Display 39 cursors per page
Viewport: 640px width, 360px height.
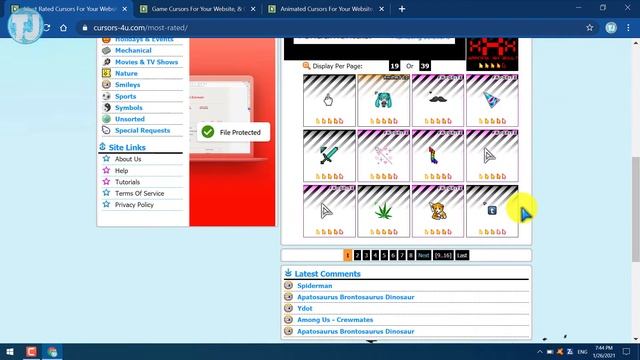coord(424,66)
